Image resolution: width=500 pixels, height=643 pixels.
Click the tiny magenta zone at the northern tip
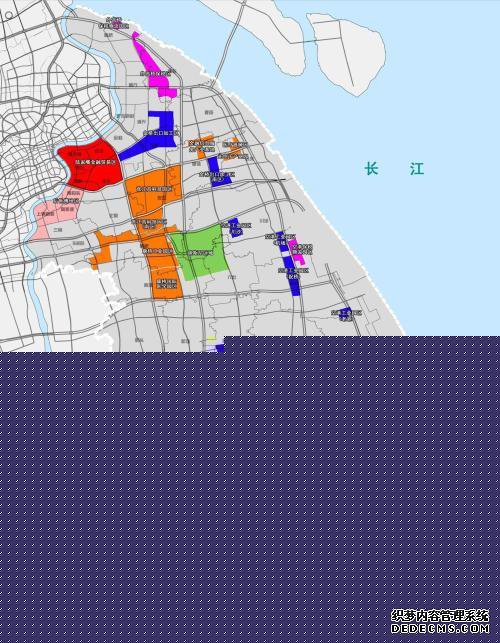(116, 23)
